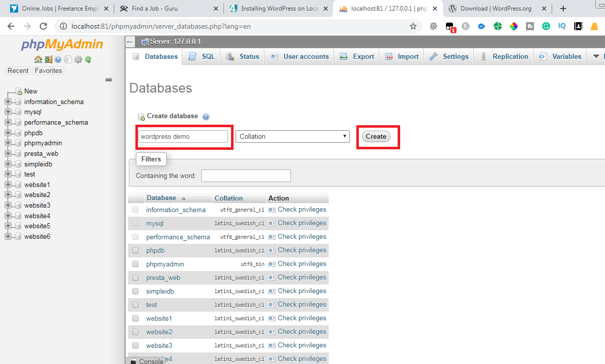Bookmark this page with star icon

pyautogui.click(x=413, y=26)
